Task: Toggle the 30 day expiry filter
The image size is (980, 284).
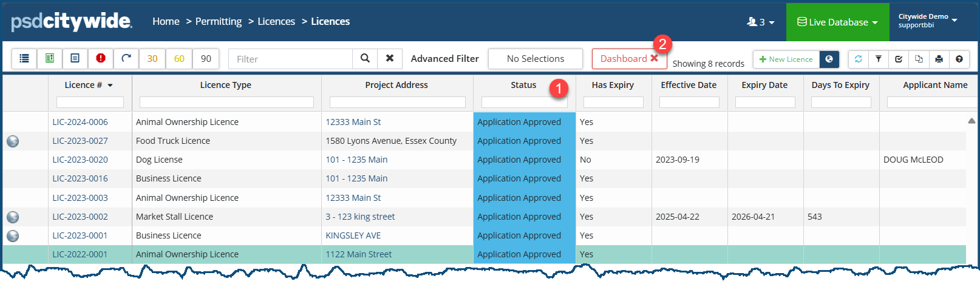Action: pyautogui.click(x=152, y=59)
